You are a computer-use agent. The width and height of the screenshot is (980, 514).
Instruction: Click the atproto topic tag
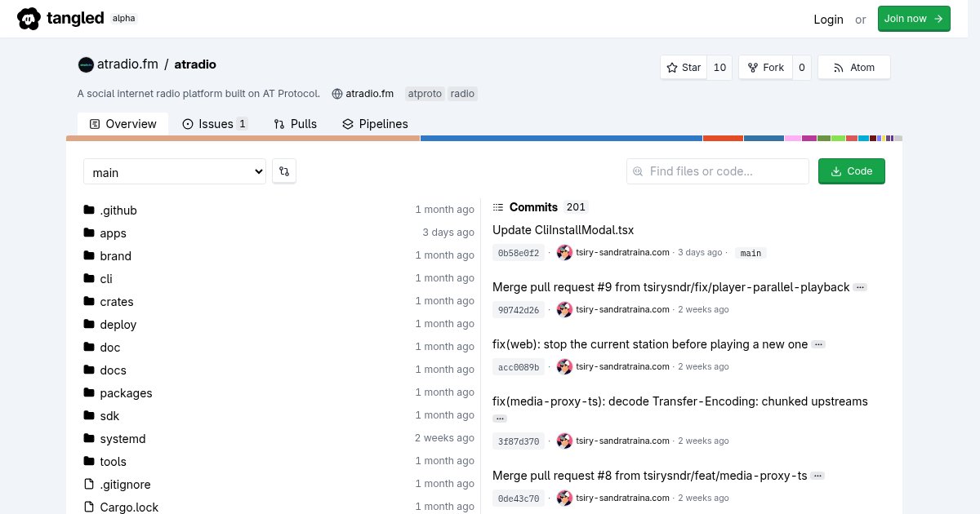pos(425,94)
